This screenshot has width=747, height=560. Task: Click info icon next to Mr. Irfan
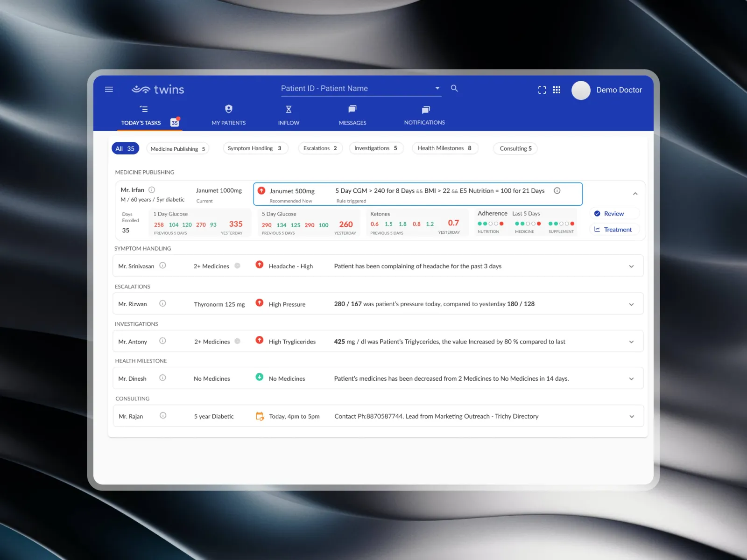point(152,190)
